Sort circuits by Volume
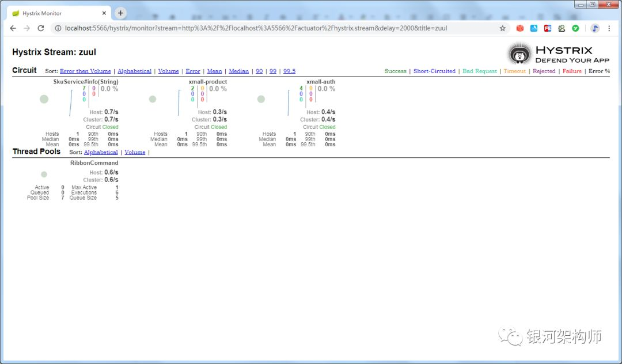This screenshot has width=622, height=364. coord(168,71)
